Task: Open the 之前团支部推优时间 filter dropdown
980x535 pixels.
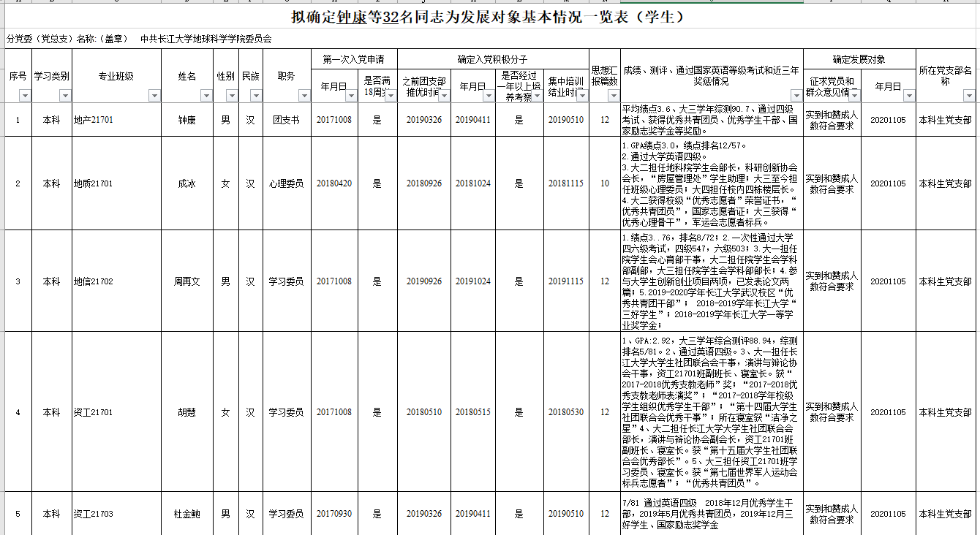Action: [x=445, y=96]
